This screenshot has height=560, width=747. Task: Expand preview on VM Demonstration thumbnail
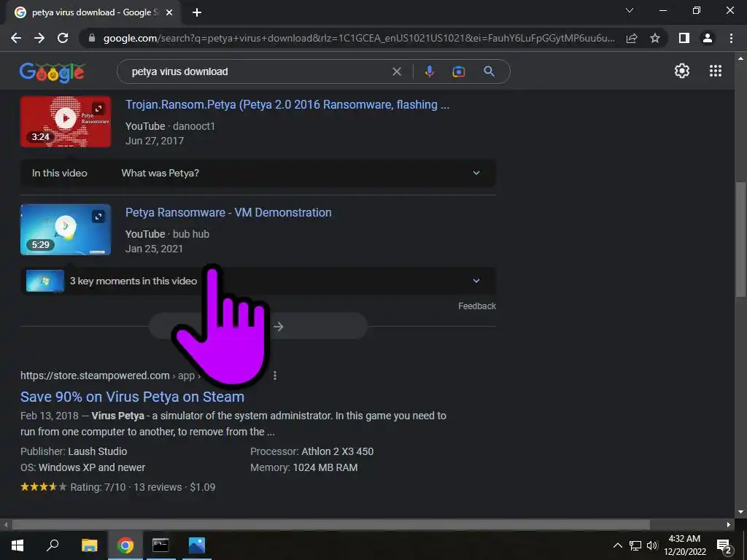pos(98,217)
